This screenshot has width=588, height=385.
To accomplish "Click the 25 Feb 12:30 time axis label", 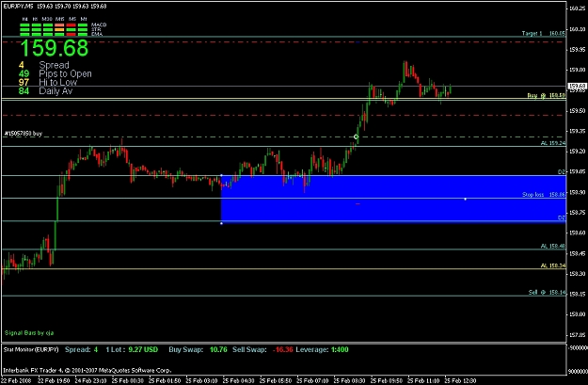I will click(x=460, y=380).
